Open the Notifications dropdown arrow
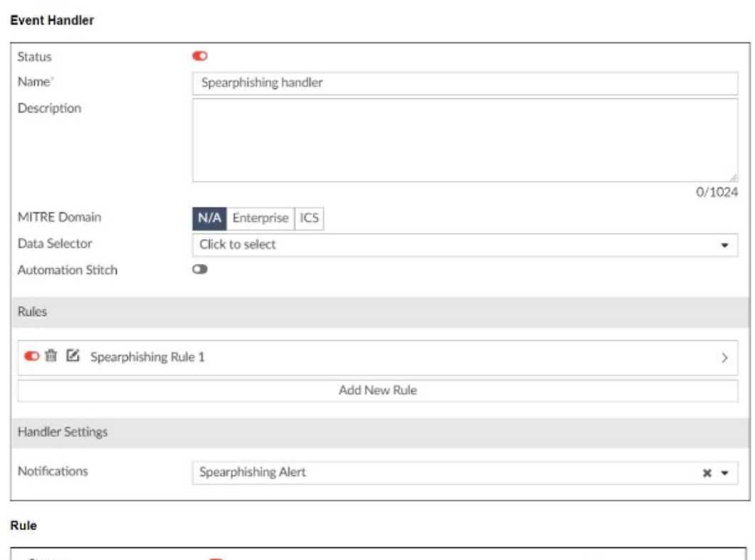This screenshot has width=755, height=560. [724, 472]
